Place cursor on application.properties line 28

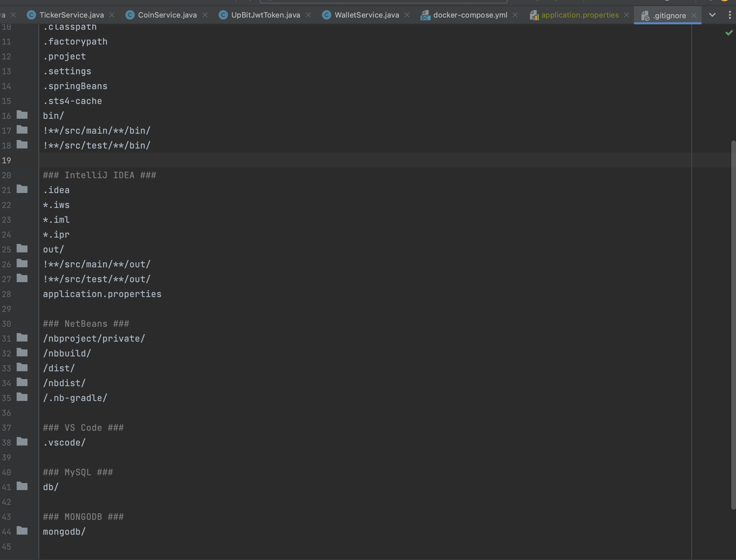[x=102, y=294]
